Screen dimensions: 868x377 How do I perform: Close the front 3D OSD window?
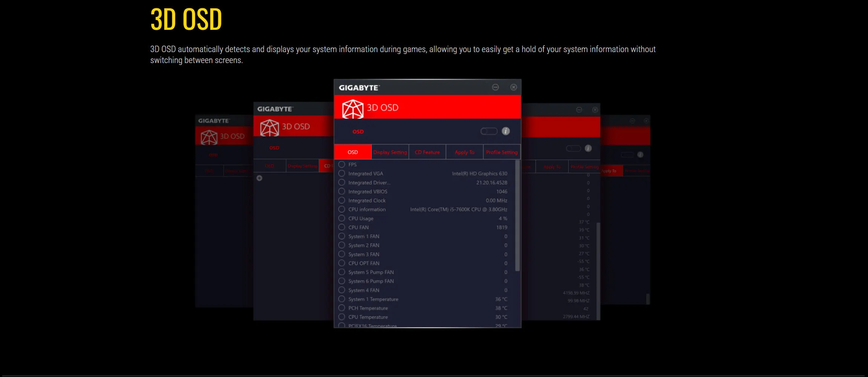coord(514,87)
